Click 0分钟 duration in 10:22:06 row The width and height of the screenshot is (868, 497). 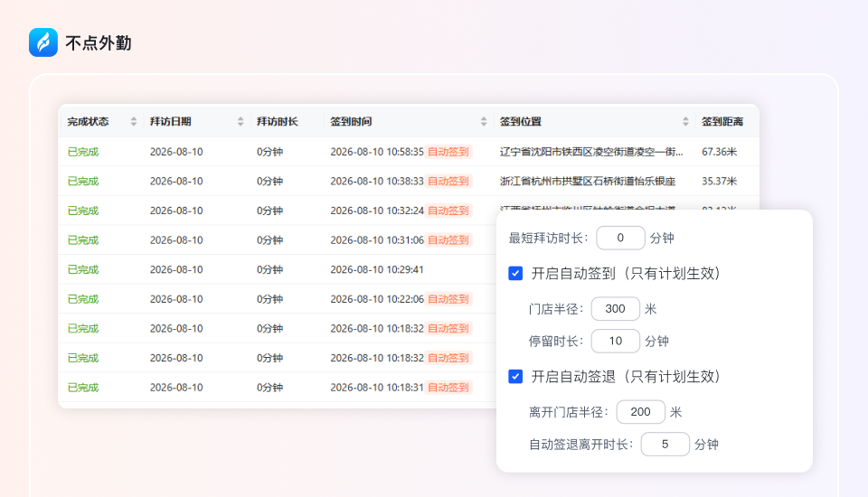269,299
